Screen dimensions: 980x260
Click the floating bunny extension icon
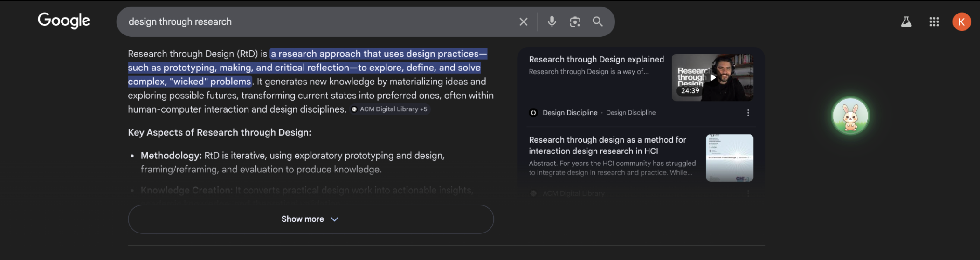850,116
